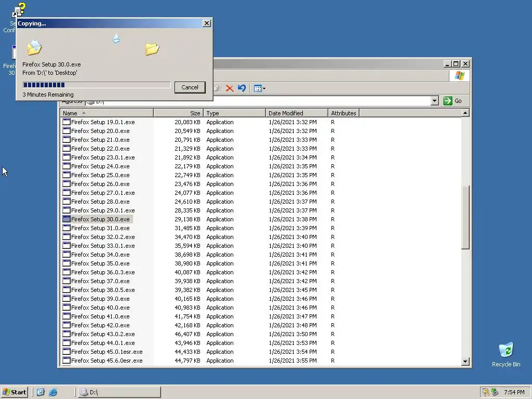This screenshot has height=399, width=532.
Task: Select the icon of Firefox Setup 24.0.exe
Action: [66, 166]
